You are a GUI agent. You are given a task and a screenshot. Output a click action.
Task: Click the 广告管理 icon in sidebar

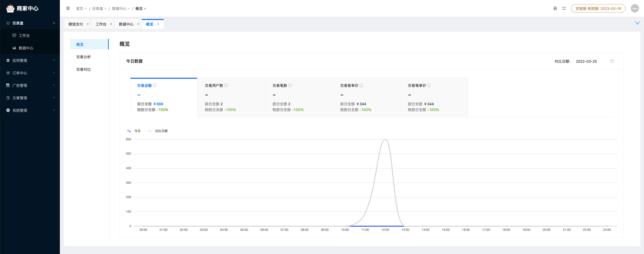[x=8, y=85]
